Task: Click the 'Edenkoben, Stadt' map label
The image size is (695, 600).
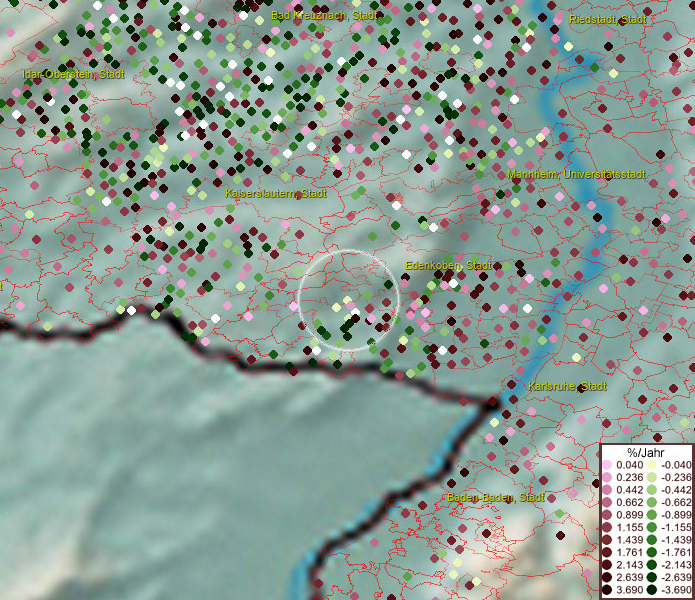Action: (x=449, y=265)
